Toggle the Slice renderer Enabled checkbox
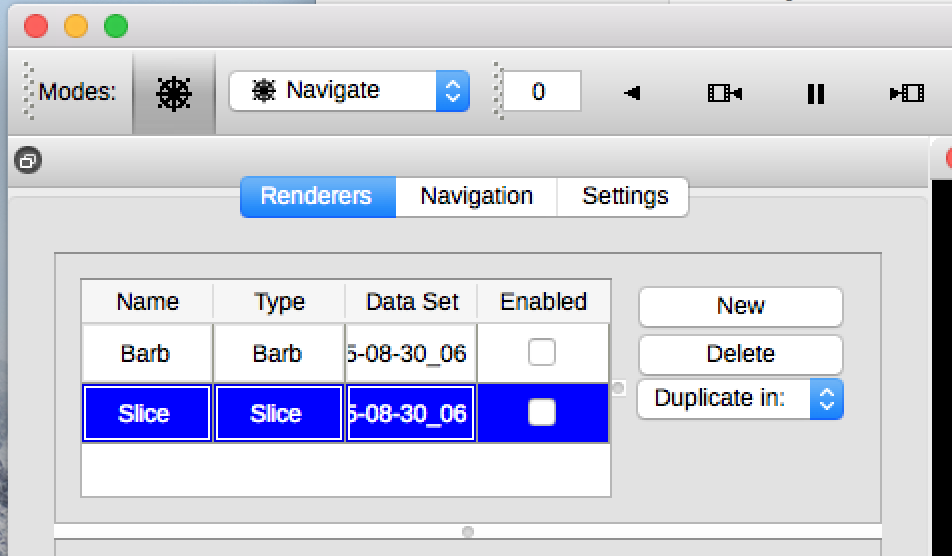The height and width of the screenshot is (556, 952). (541, 412)
